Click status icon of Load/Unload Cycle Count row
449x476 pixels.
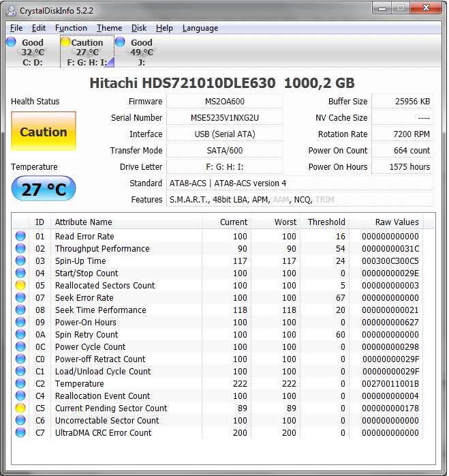pyautogui.click(x=20, y=371)
